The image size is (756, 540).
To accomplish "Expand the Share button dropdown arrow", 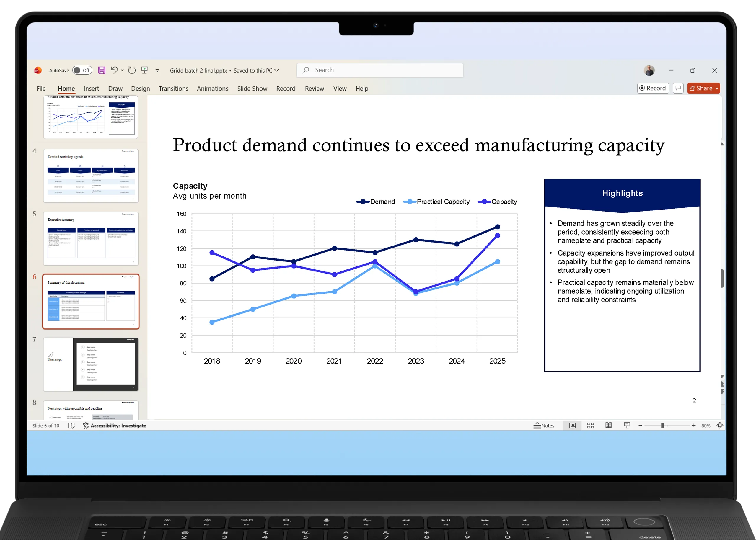I will (x=717, y=88).
